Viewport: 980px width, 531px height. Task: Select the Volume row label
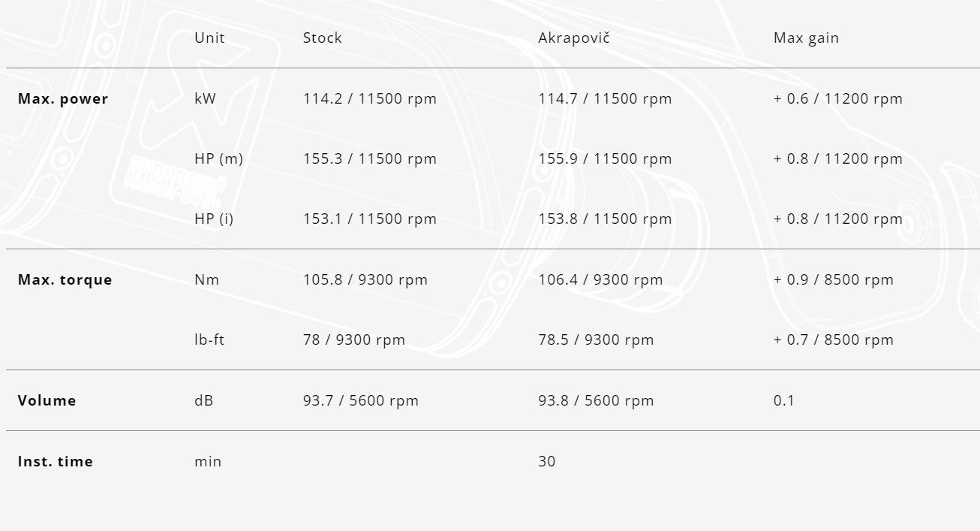[47, 400]
